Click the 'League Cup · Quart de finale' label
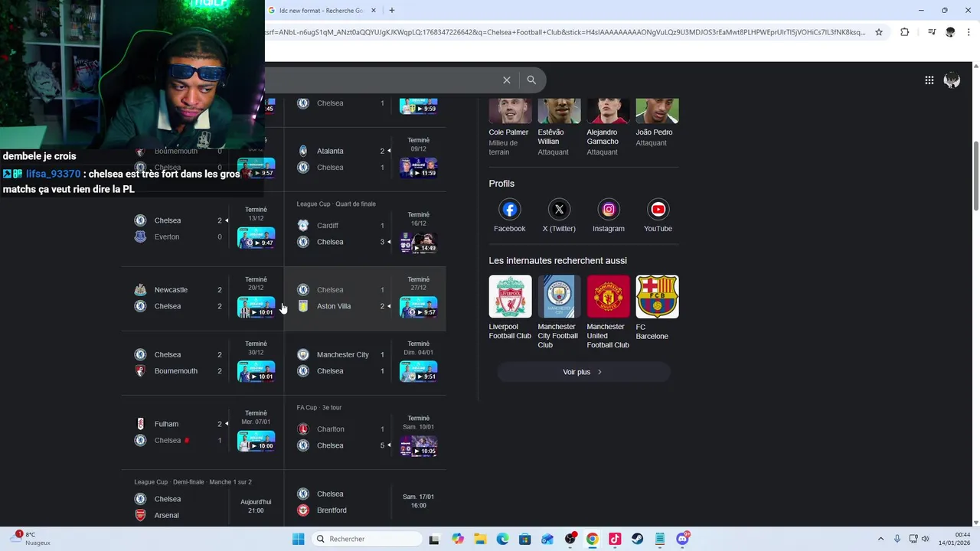 point(336,204)
